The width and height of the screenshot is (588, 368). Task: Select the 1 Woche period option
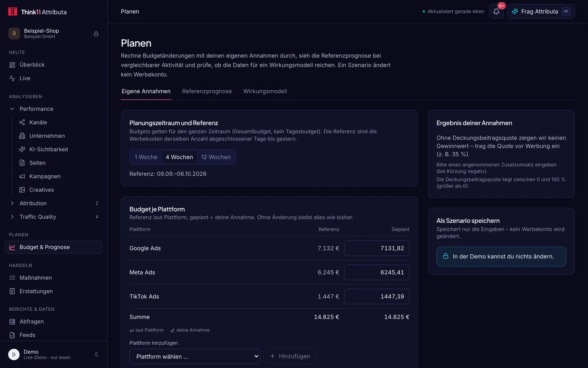[146, 157]
